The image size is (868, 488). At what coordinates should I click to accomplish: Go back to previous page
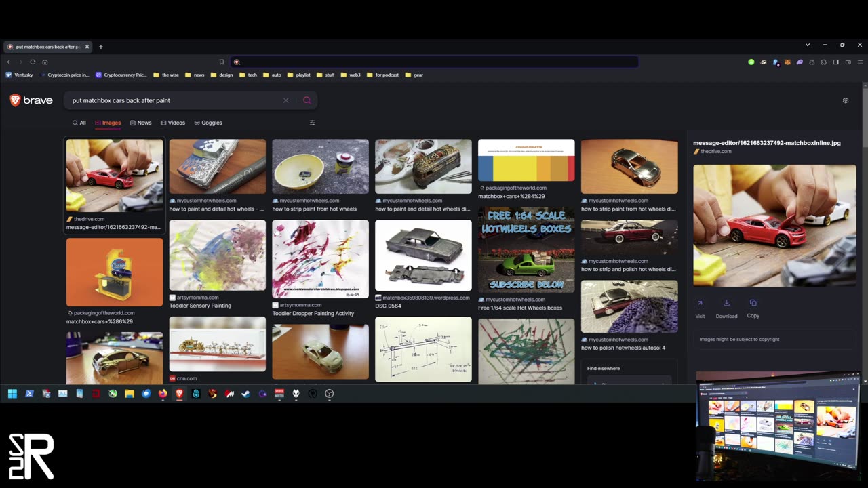(x=9, y=62)
